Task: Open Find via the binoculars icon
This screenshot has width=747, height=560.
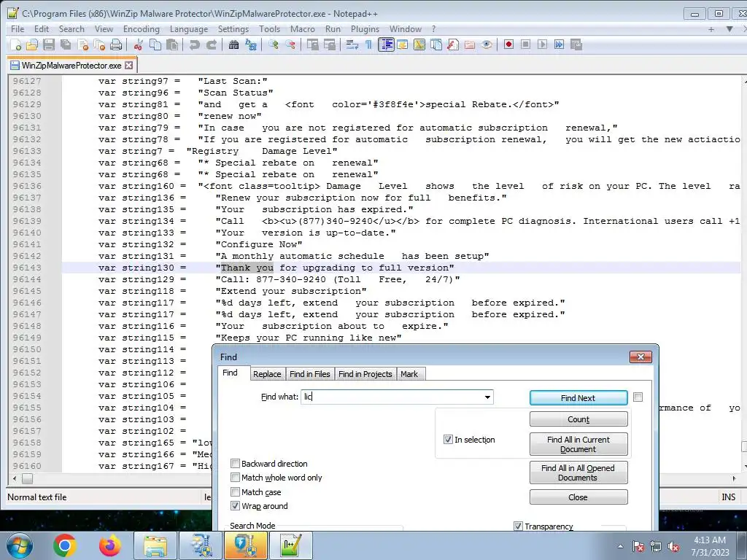Action: [x=234, y=44]
